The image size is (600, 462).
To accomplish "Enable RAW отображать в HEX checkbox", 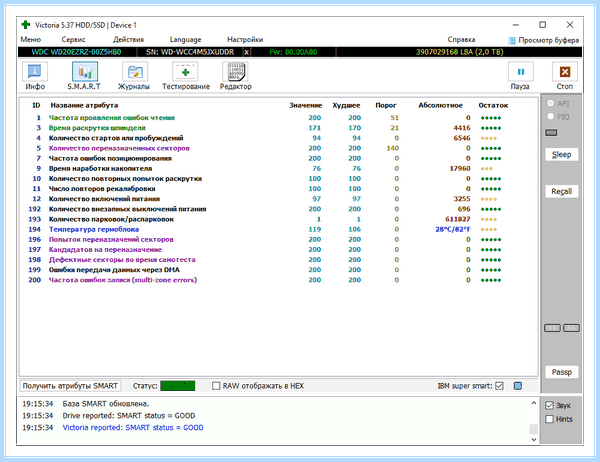I will pyautogui.click(x=216, y=386).
